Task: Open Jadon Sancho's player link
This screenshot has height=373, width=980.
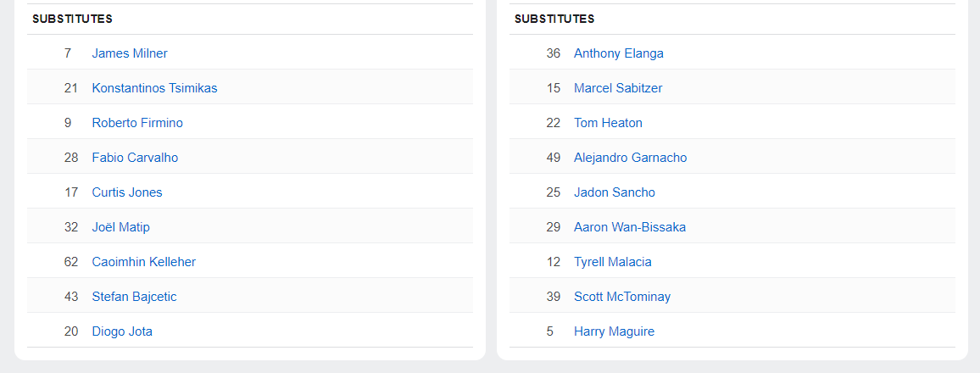Action: (615, 192)
